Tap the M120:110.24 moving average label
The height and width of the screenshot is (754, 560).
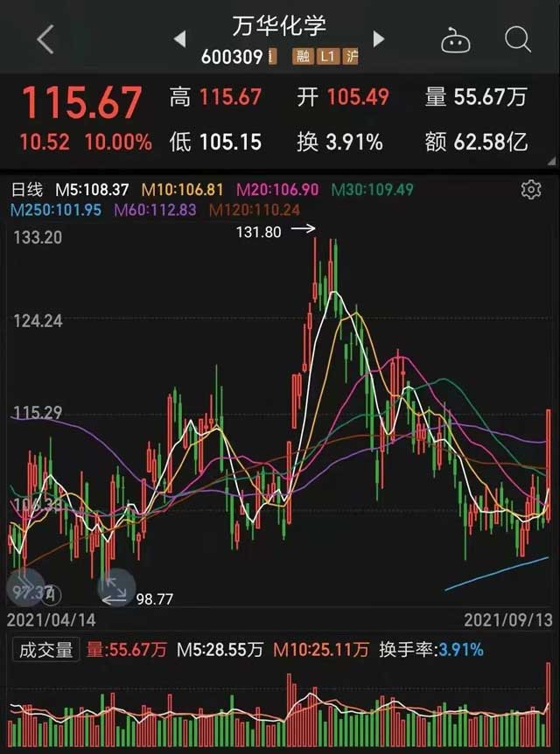255,210
